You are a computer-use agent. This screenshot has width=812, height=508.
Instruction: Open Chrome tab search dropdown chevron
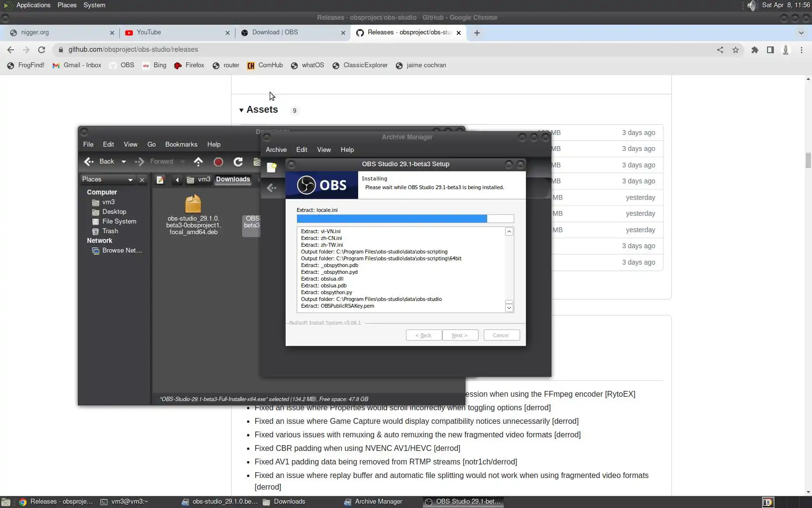coord(801,33)
